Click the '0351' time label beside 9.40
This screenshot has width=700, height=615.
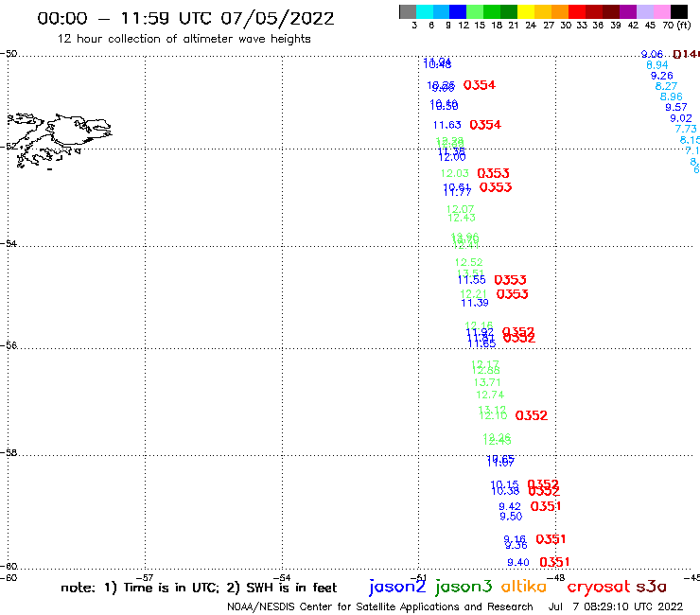[554, 562]
